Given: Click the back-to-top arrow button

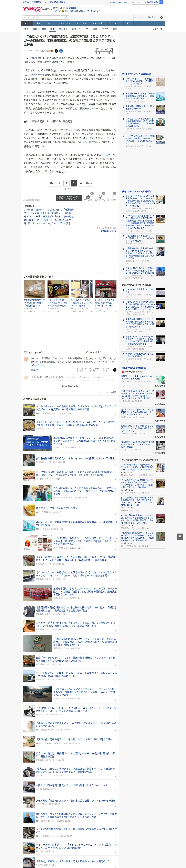Looking at the screenshot, I should [180, 536].
